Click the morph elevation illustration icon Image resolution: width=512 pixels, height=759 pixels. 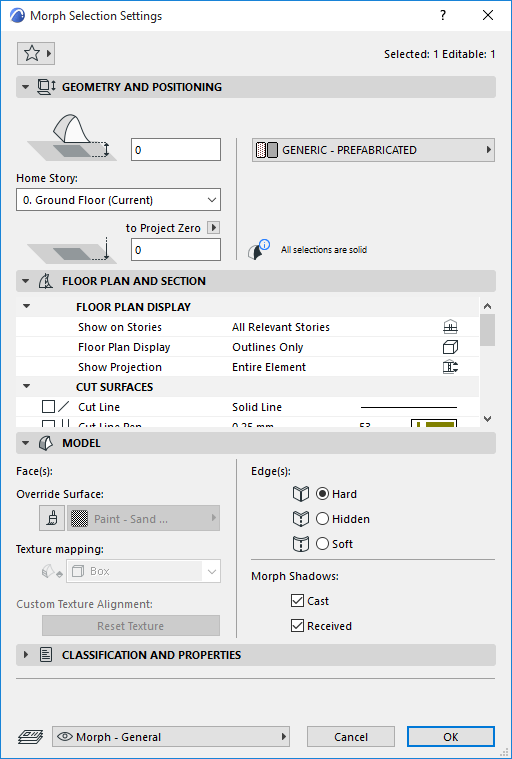72,137
